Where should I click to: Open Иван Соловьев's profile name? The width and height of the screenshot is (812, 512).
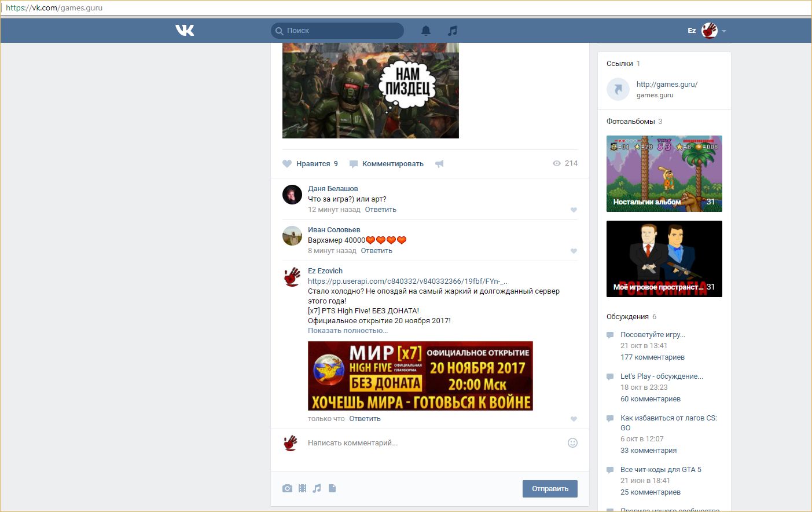(x=334, y=229)
